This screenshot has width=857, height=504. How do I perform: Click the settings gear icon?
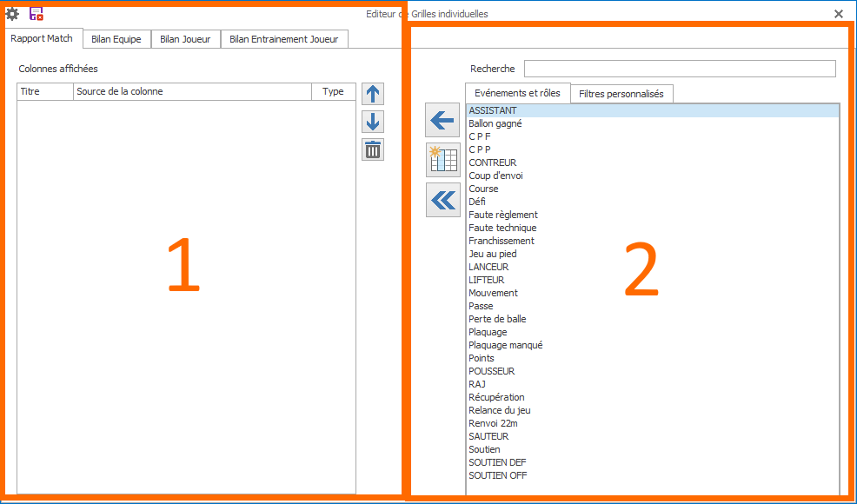point(12,14)
